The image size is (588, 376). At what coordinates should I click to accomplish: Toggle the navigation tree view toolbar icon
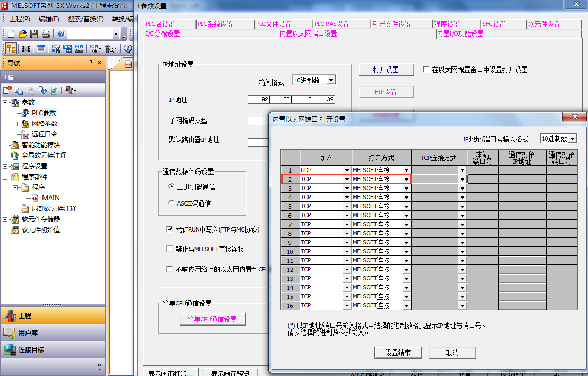[x=11, y=49]
